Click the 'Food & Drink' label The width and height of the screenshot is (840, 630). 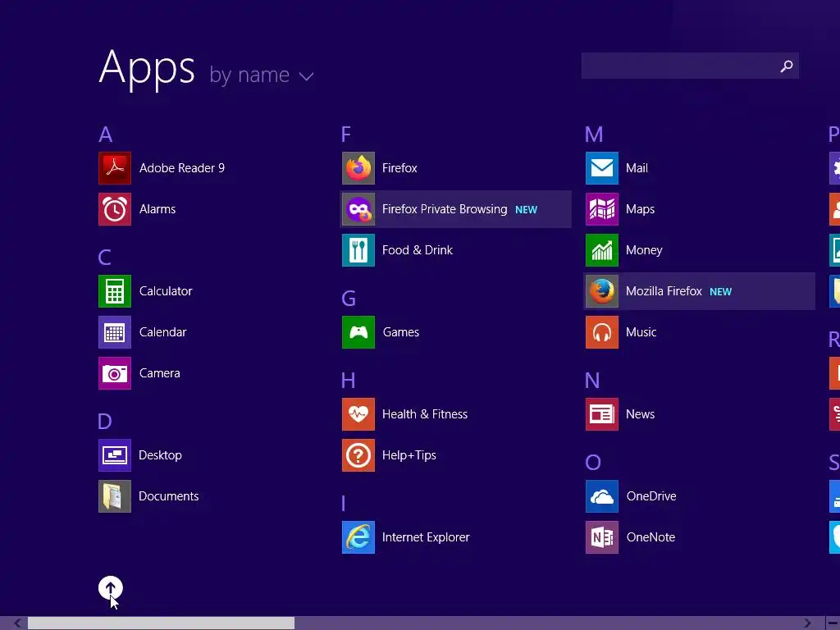[418, 250]
